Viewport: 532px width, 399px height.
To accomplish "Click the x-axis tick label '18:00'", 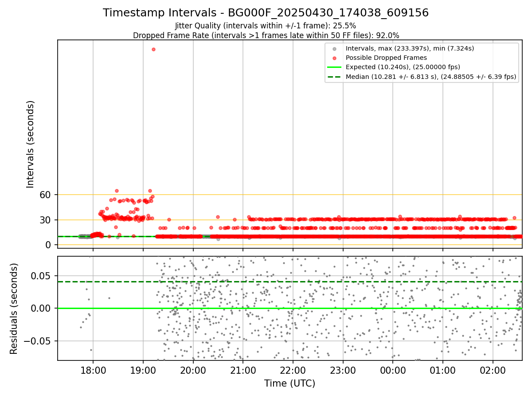I will tap(93, 370).
